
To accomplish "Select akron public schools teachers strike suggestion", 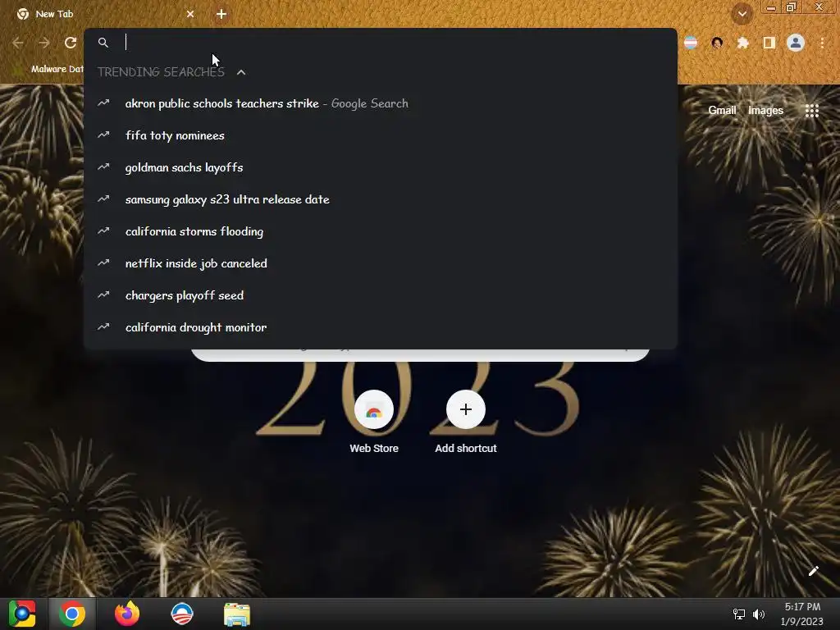I will click(381, 103).
